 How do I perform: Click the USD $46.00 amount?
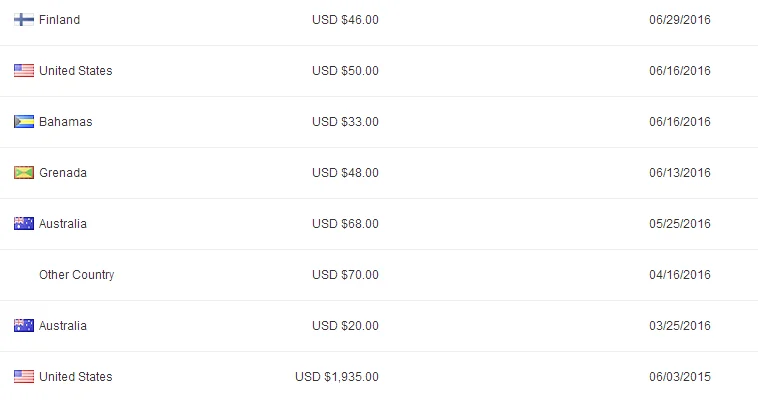point(345,20)
